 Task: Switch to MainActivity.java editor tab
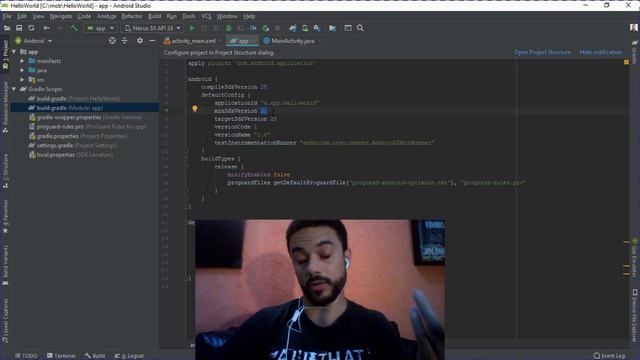tap(292, 41)
